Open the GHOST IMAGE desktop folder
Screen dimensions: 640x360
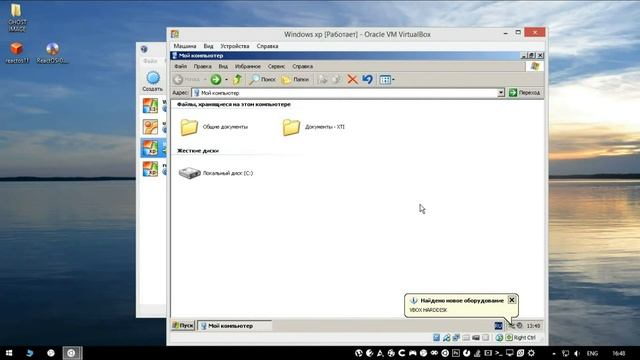click(16, 18)
